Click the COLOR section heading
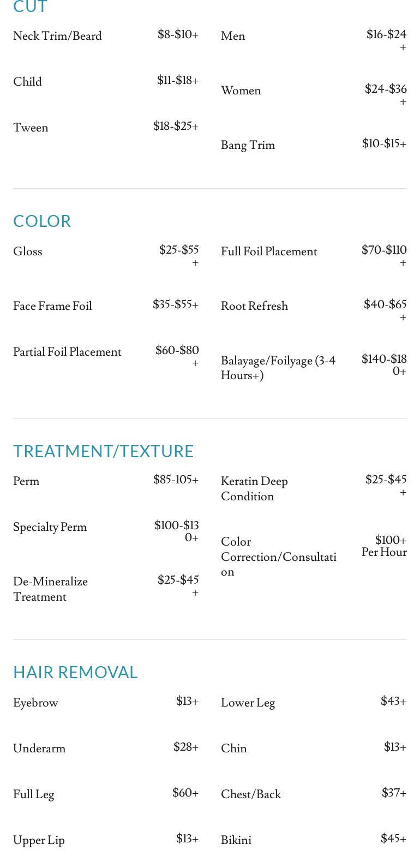The image size is (420, 868). 42,221
